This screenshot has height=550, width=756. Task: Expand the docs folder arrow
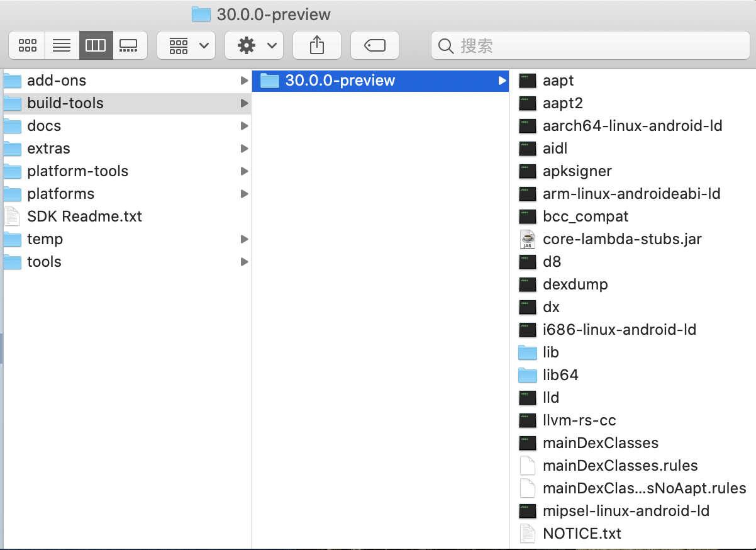click(x=245, y=126)
